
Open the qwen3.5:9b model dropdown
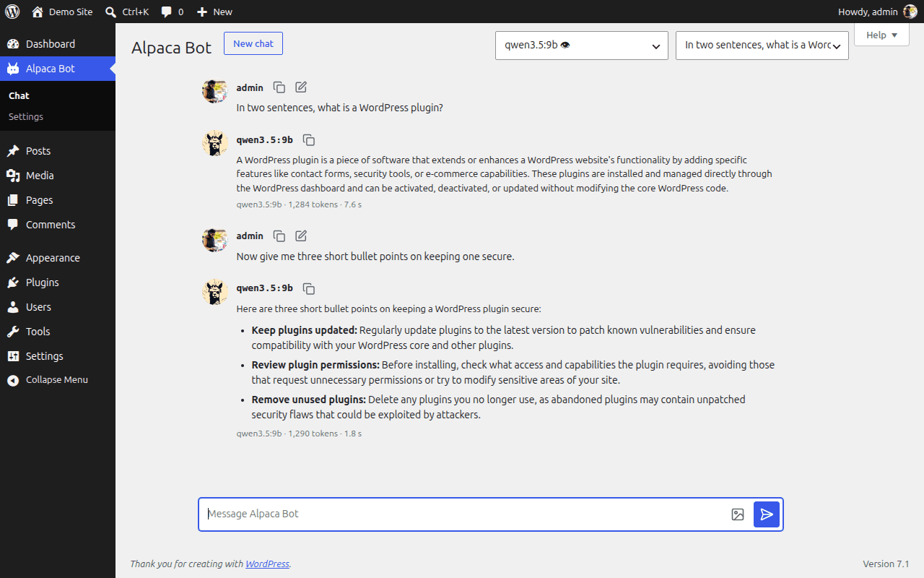click(582, 46)
